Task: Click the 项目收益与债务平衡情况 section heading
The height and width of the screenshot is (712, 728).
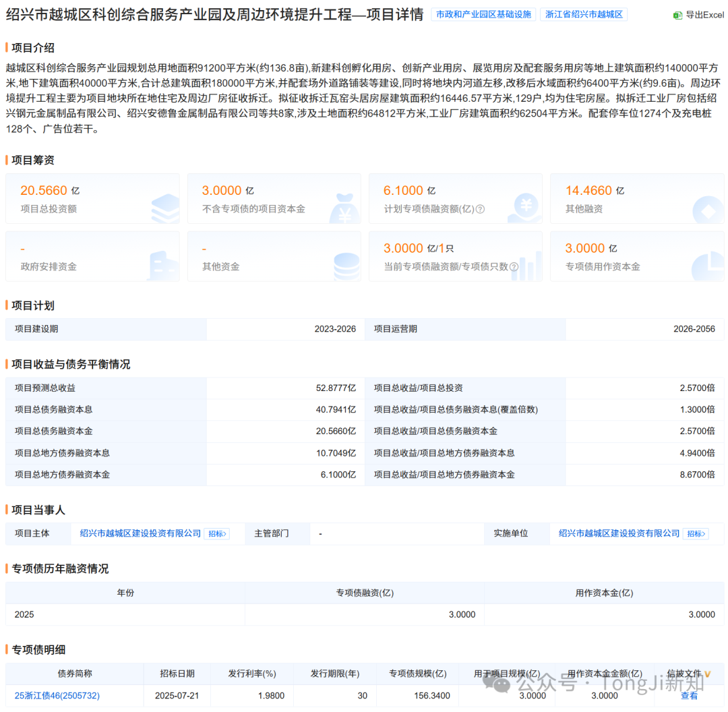Action: (71, 364)
